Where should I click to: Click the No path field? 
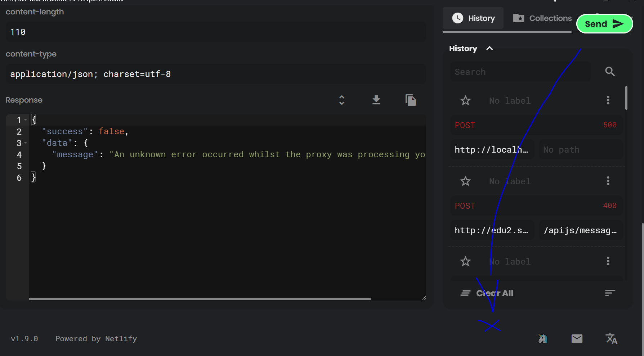tap(581, 150)
